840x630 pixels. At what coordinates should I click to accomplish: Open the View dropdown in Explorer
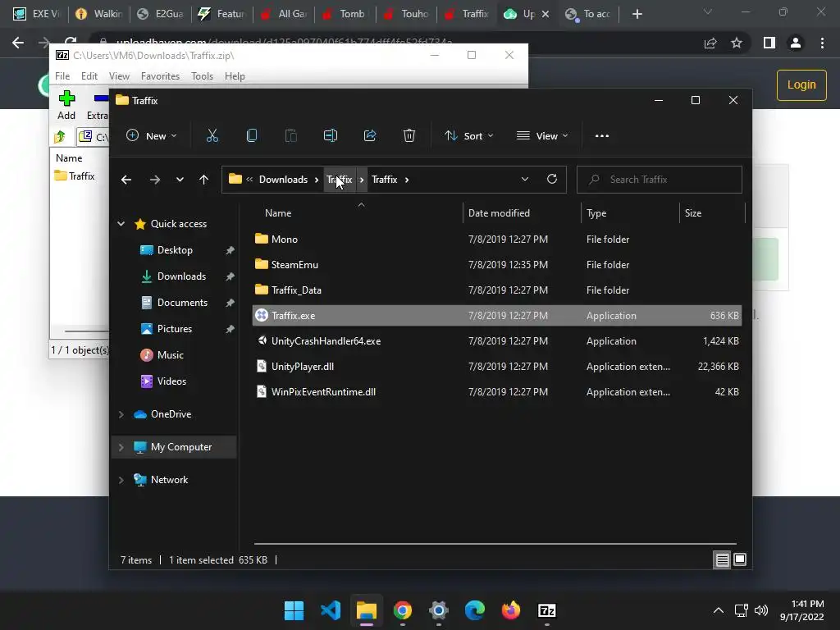click(x=541, y=136)
